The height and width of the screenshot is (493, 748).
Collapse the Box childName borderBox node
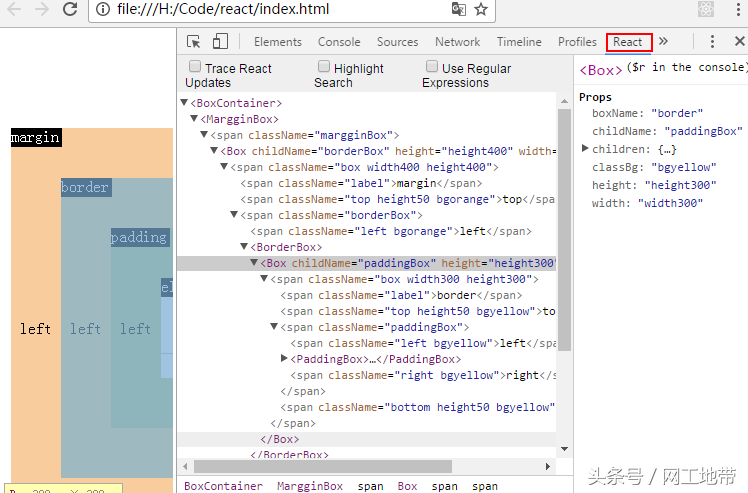pos(214,150)
